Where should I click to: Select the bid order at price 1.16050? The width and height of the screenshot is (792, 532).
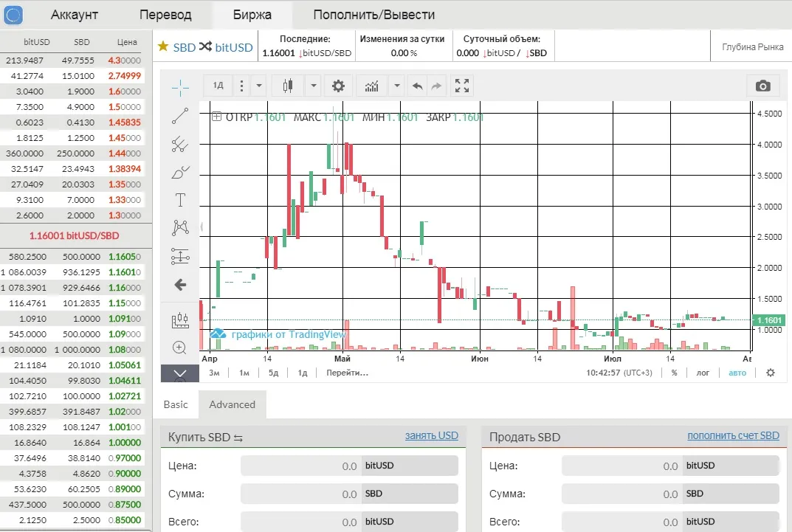click(73, 257)
